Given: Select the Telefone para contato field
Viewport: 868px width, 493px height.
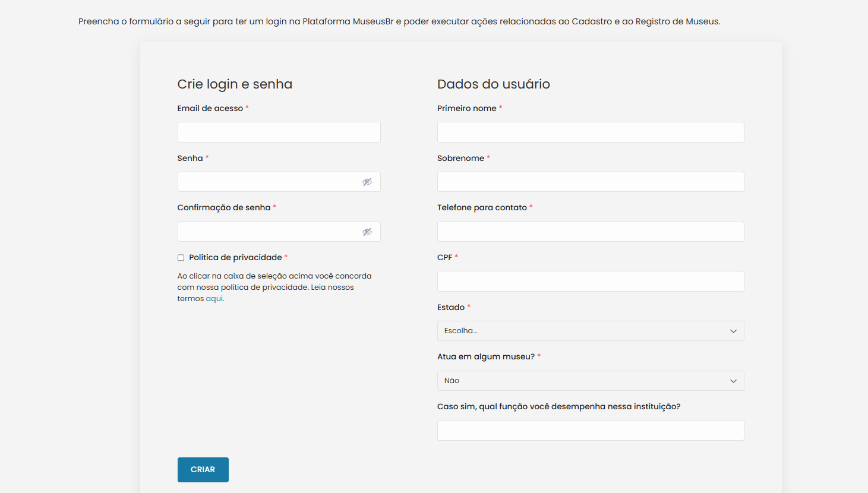Looking at the screenshot, I should point(590,232).
